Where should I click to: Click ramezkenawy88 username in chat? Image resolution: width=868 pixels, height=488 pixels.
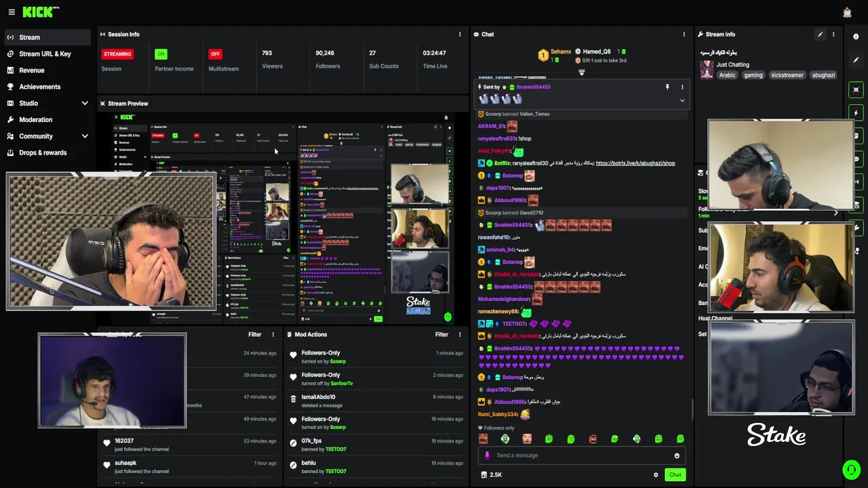[498, 312]
